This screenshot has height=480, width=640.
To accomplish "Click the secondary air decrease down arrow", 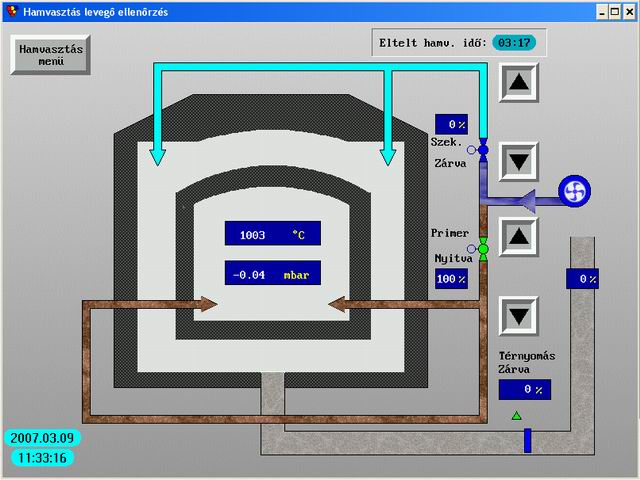I will pyautogui.click(x=519, y=162).
